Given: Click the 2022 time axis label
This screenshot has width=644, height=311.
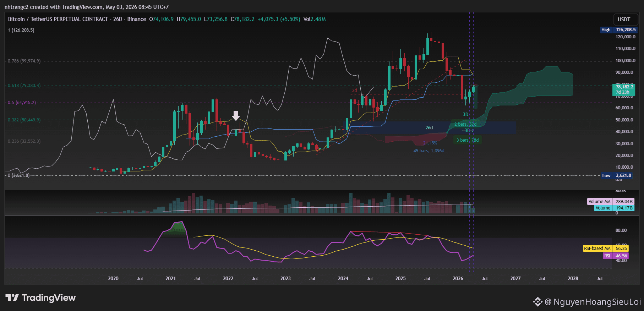Looking at the screenshot, I should click(228, 278).
